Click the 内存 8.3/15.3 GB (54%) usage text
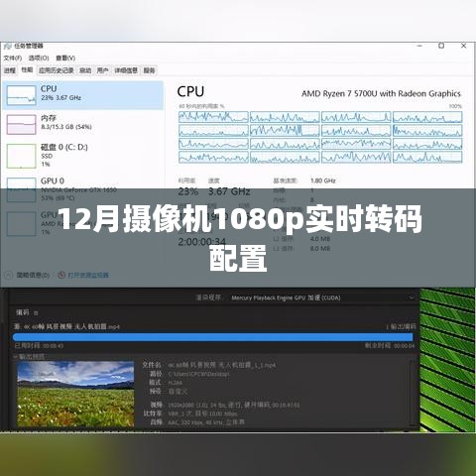476x476 pixels. point(66,127)
